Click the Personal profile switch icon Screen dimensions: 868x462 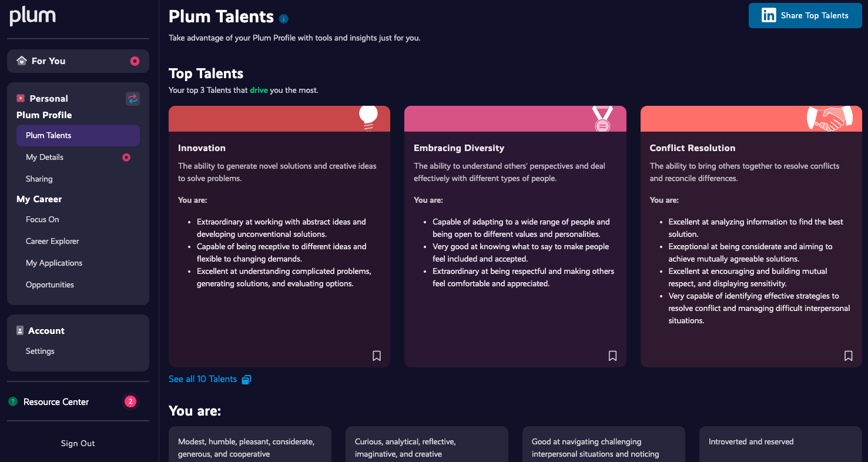(133, 99)
